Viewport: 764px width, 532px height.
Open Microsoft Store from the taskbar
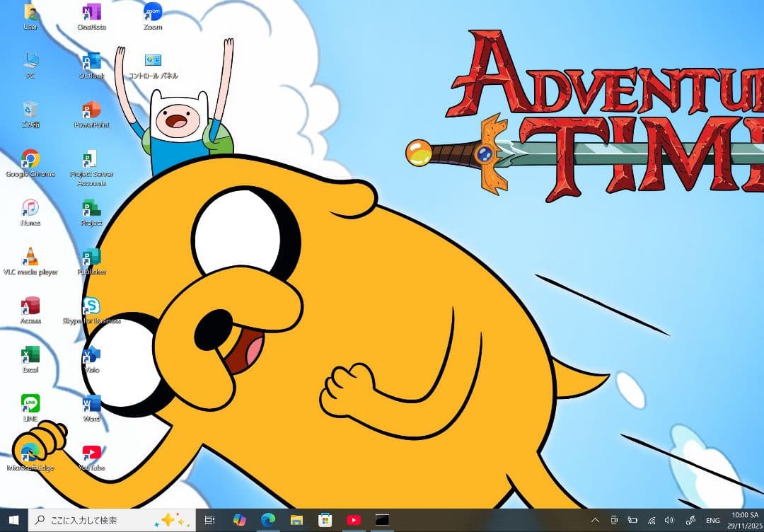(325, 520)
